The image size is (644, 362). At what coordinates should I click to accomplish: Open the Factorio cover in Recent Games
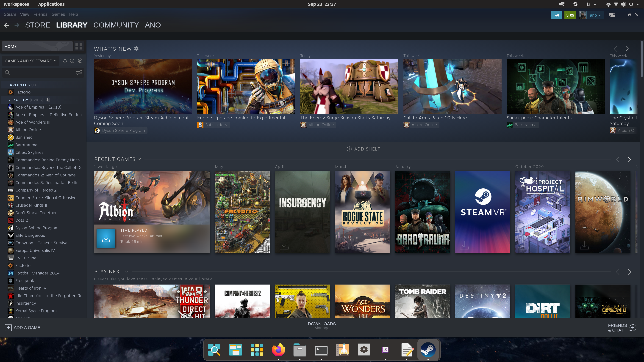pos(242,212)
